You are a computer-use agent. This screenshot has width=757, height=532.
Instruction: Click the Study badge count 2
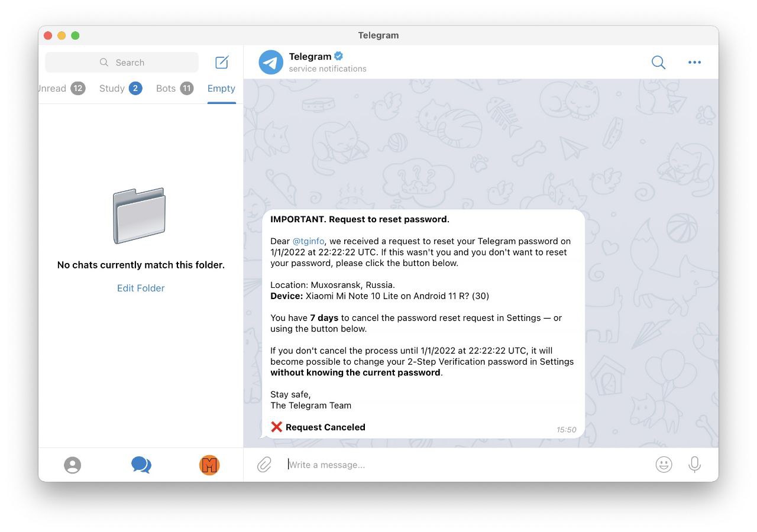pyautogui.click(x=135, y=89)
